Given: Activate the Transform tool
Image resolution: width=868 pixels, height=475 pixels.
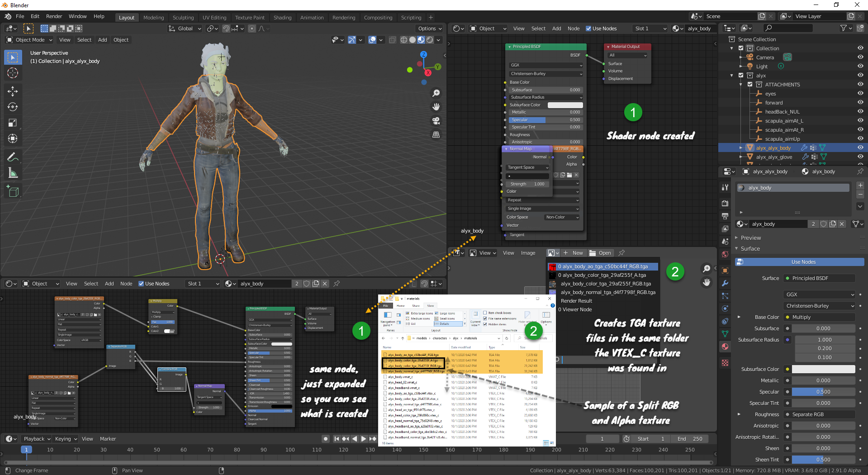Looking at the screenshot, I should (13, 138).
